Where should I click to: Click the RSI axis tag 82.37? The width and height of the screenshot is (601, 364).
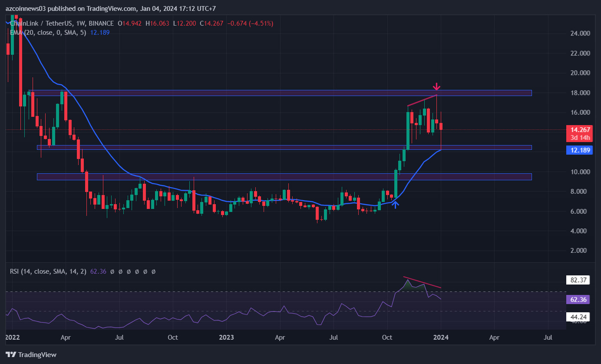[x=578, y=280]
